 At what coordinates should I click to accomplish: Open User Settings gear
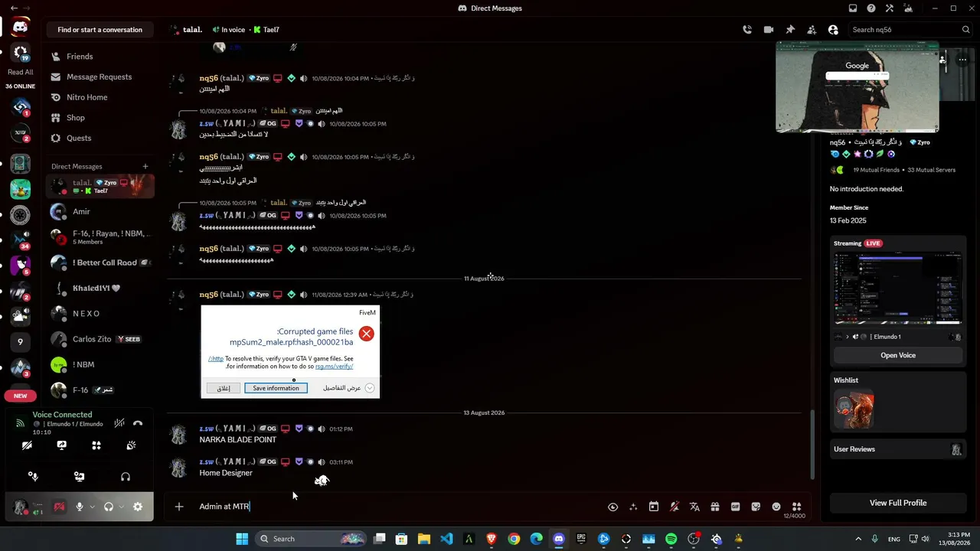coord(138,507)
